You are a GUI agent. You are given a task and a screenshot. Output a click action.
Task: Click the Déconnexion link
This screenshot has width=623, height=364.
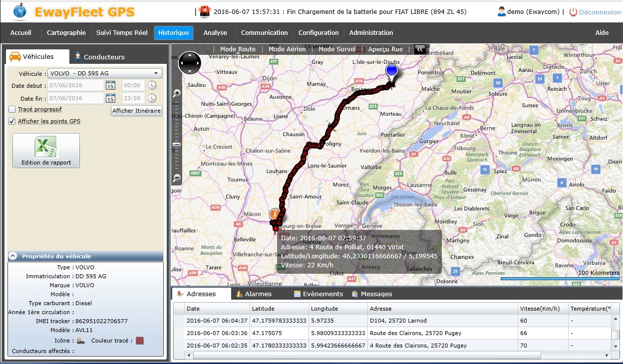tap(600, 12)
